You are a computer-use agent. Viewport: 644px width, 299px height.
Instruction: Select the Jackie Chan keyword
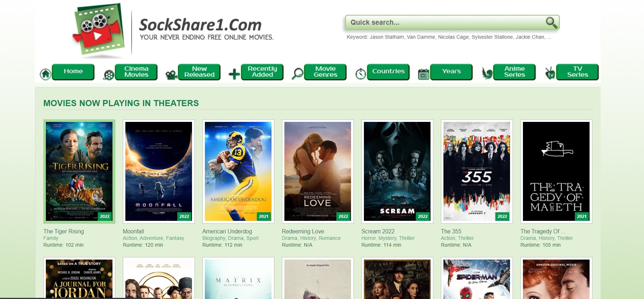(x=530, y=37)
